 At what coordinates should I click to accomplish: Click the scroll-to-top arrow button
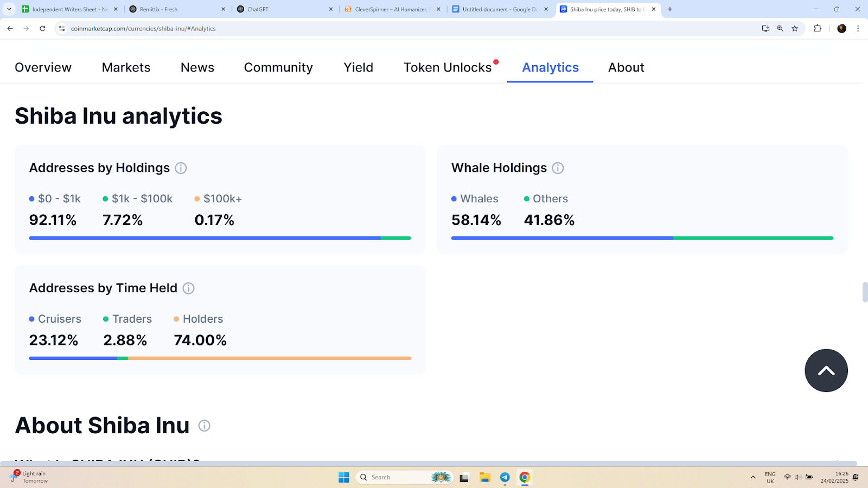[x=826, y=370]
